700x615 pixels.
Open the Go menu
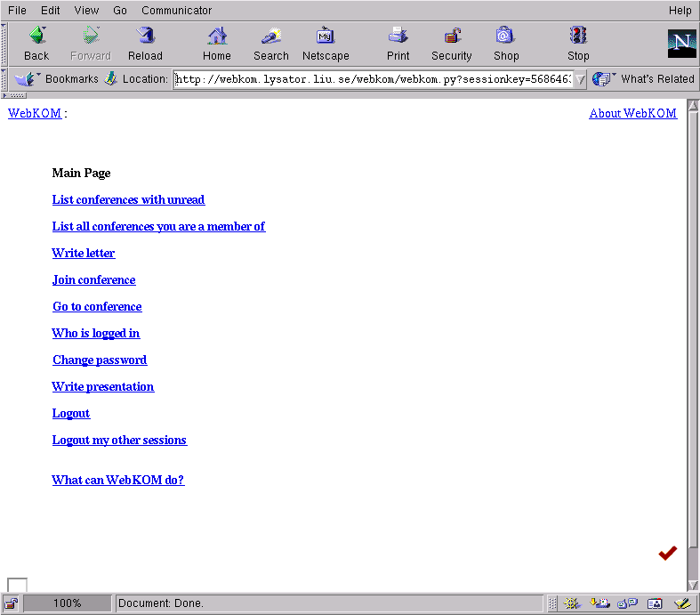click(x=120, y=11)
